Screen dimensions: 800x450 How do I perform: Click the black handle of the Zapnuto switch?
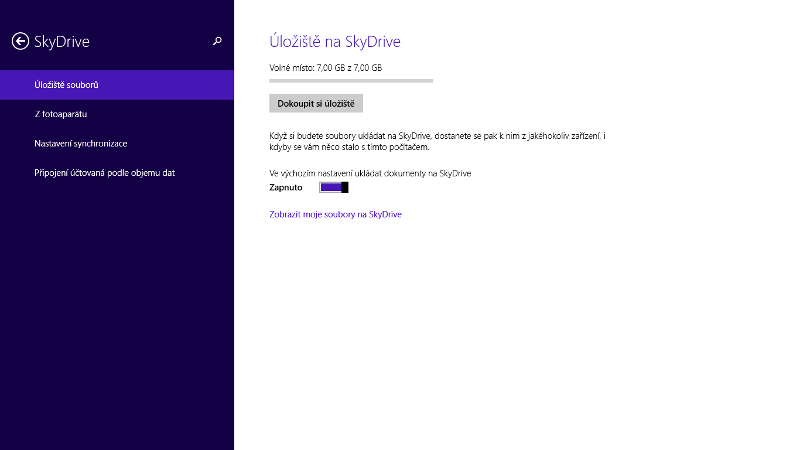coord(344,187)
